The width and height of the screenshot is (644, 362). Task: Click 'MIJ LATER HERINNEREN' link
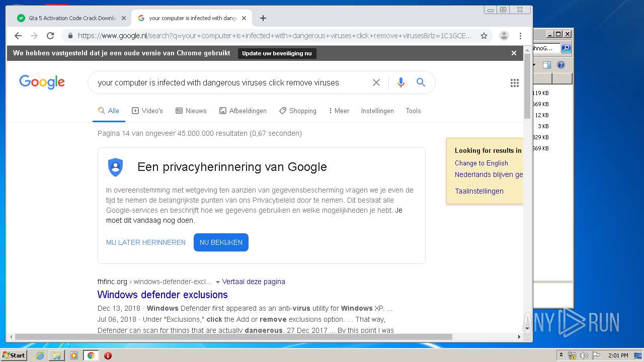point(146,242)
